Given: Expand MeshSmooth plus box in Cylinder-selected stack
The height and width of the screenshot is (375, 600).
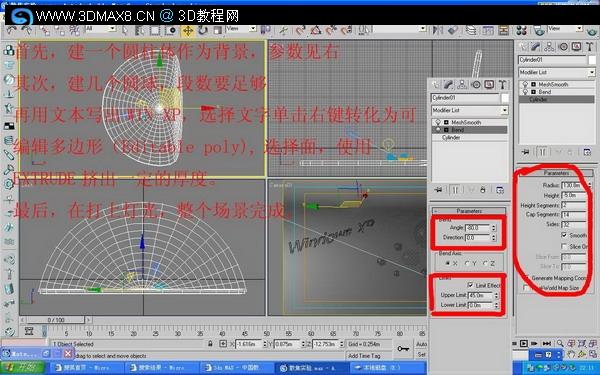Looking at the screenshot, I should [533, 84].
